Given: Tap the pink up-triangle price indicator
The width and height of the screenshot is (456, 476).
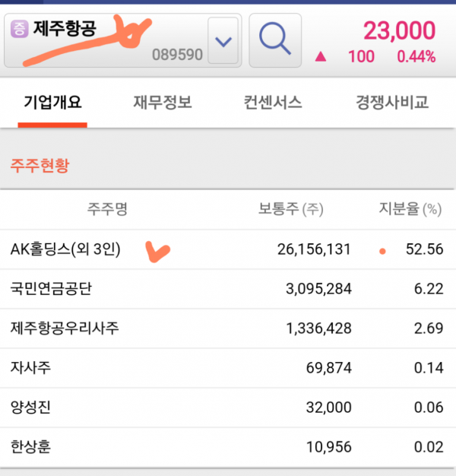Looking at the screenshot, I should [x=321, y=56].
